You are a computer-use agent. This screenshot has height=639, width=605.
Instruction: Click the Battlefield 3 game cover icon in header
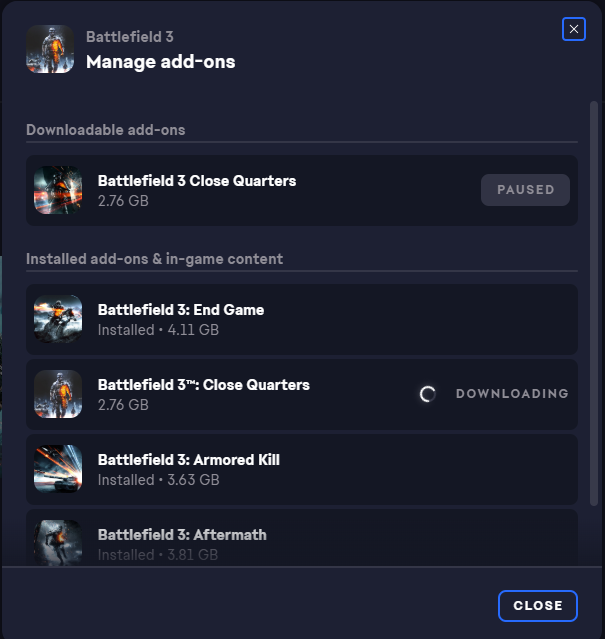pyautogui.click(x=50, y=49)
